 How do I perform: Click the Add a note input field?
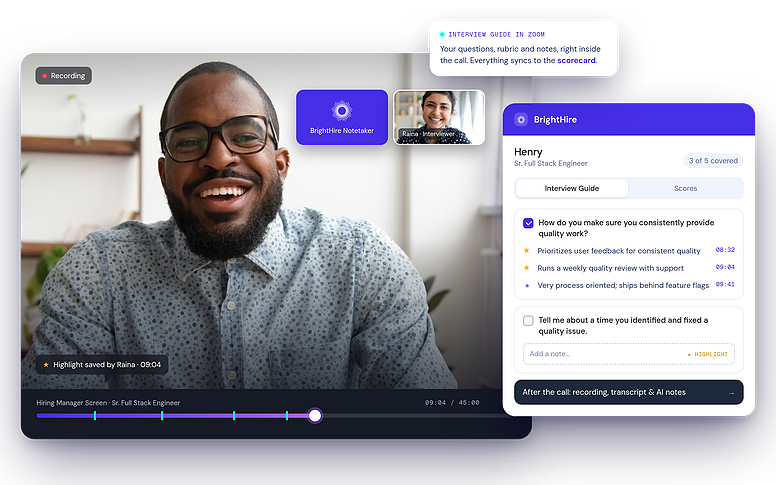[x=629, y=354]
